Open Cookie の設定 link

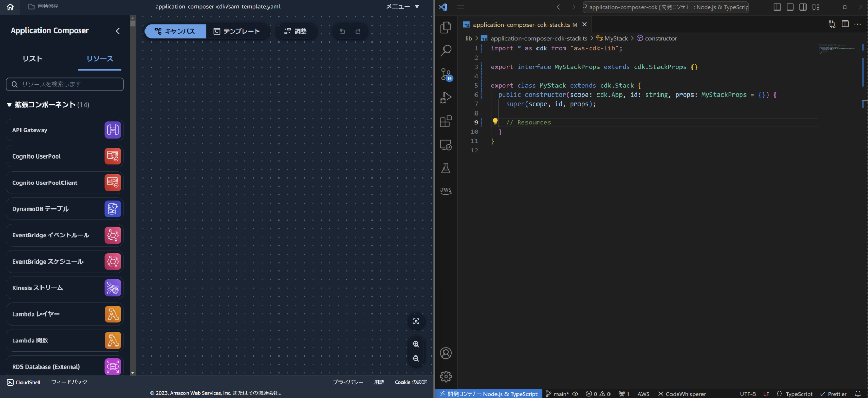tap(411, 382)
